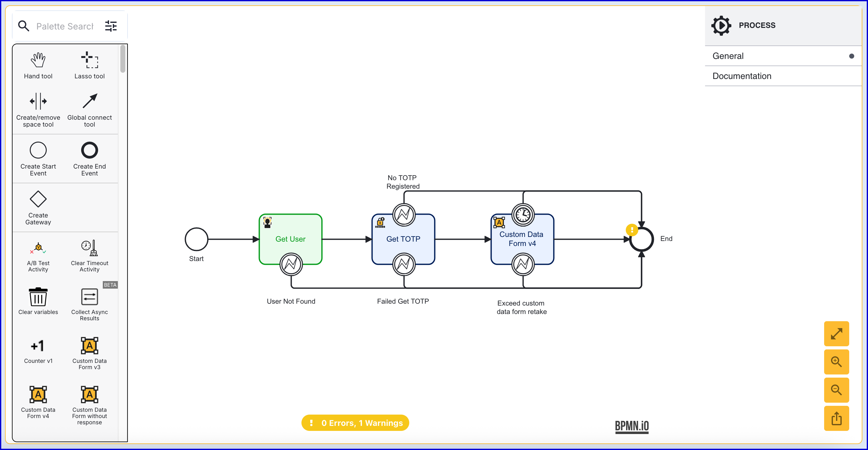Click the warning marker on End event
This screenshot has height=450, width=868.
(x=631, y=230)
